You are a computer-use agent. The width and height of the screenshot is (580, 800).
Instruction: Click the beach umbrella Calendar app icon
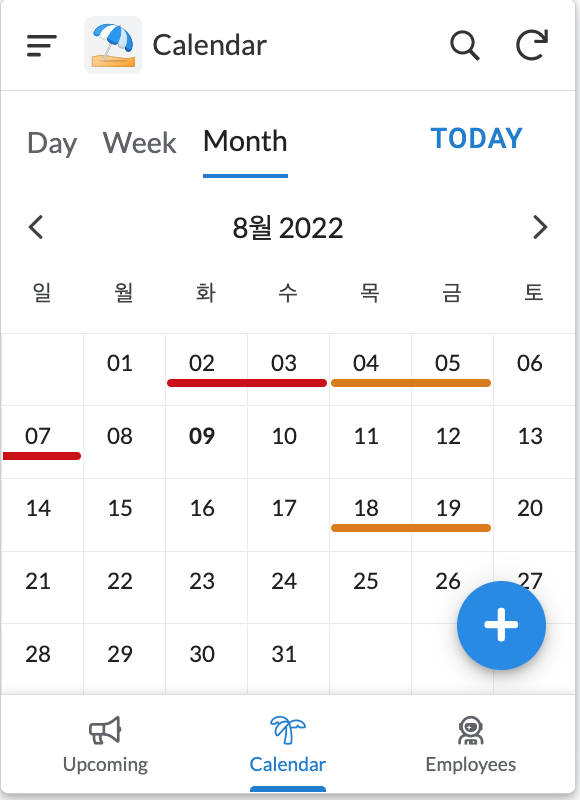113,44
